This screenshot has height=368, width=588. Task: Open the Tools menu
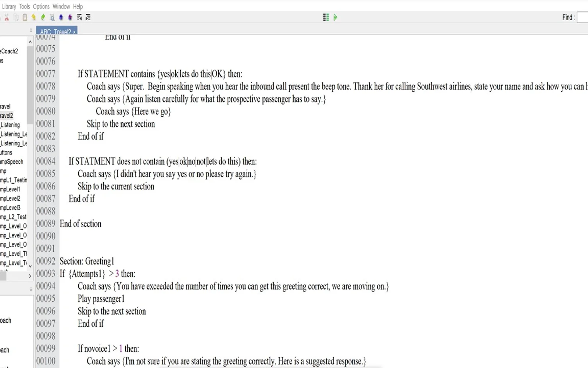(x=25, y=6)
